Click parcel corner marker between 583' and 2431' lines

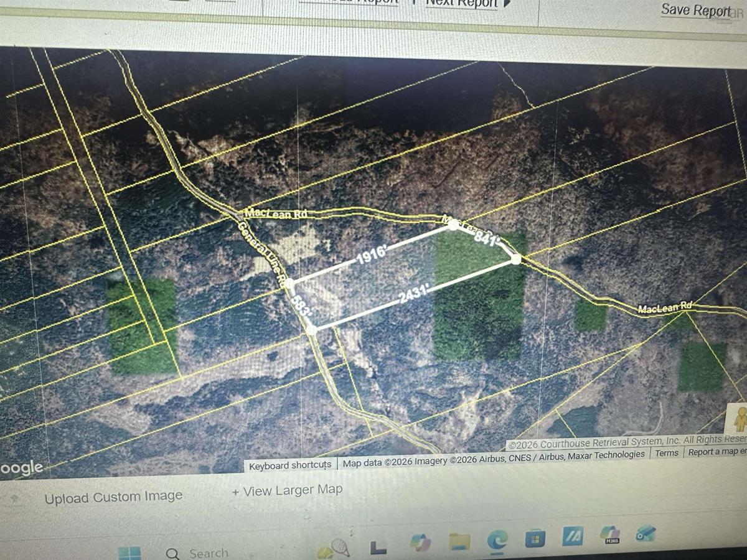(x=312, y=330)
